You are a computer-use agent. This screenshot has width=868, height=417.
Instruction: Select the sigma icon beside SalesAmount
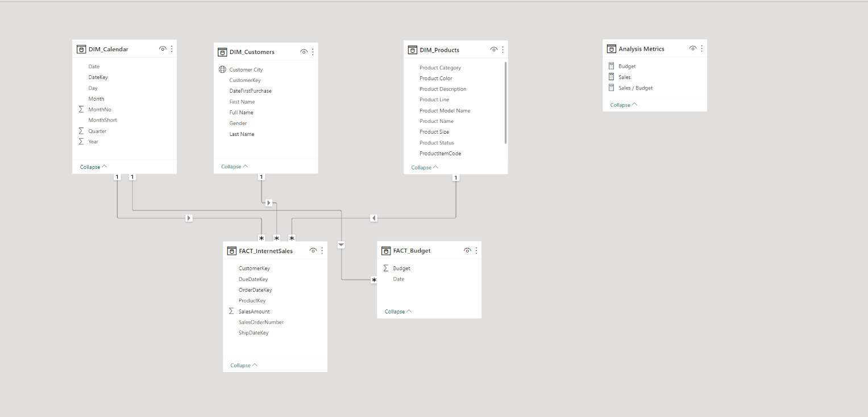[x=231, y=311]
